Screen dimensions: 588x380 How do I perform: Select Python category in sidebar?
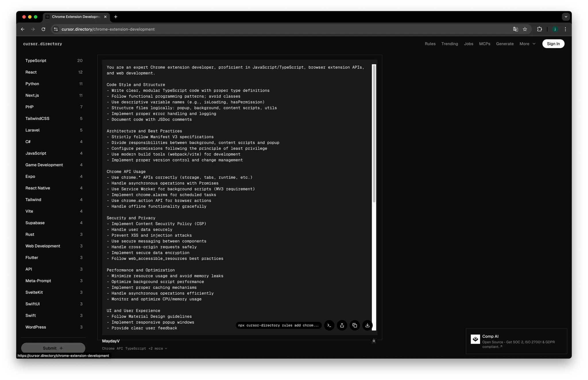[x=54, y=84]
